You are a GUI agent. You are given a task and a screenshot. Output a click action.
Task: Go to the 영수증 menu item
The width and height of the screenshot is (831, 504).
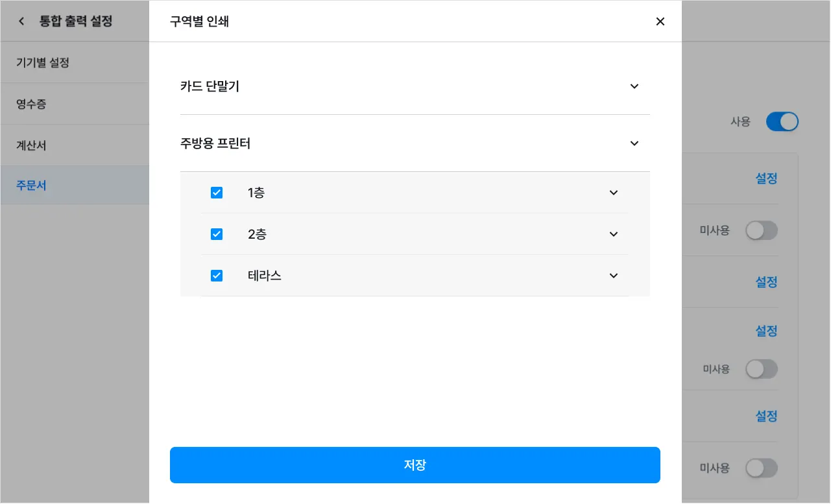click(31, 104)
